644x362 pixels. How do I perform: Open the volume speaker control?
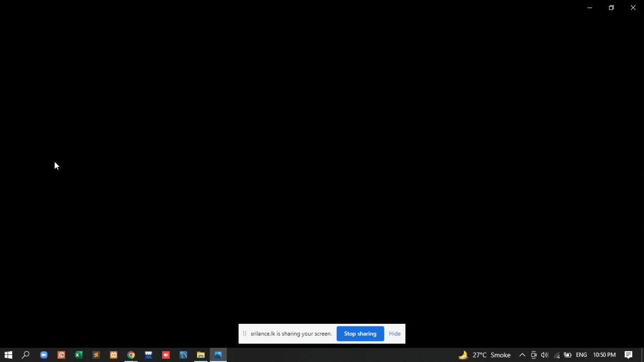coord(545,355)
